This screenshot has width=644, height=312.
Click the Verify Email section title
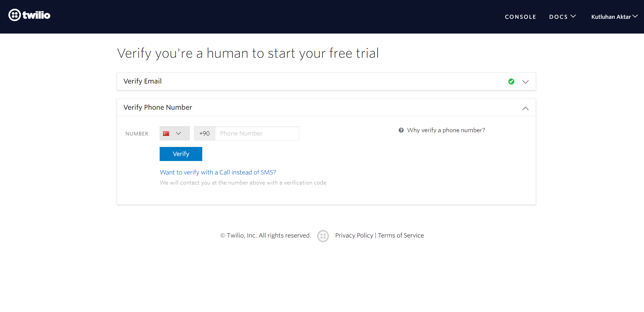[142, 81]
